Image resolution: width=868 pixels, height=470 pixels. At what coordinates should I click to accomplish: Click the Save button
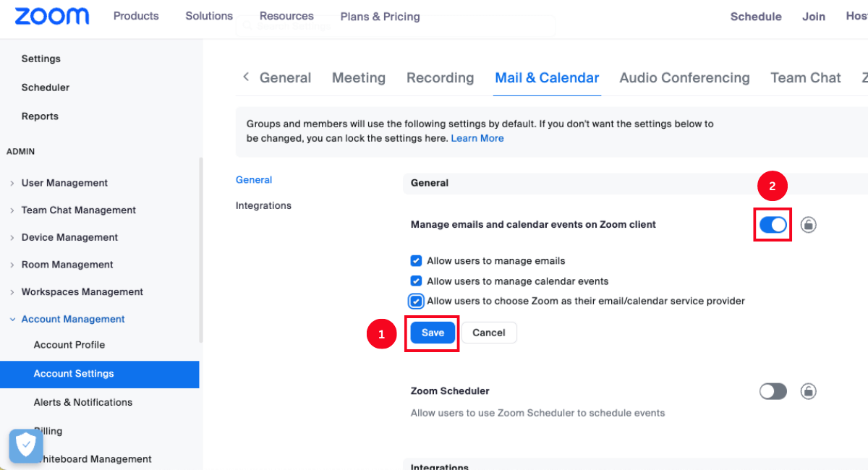point(433,333)
